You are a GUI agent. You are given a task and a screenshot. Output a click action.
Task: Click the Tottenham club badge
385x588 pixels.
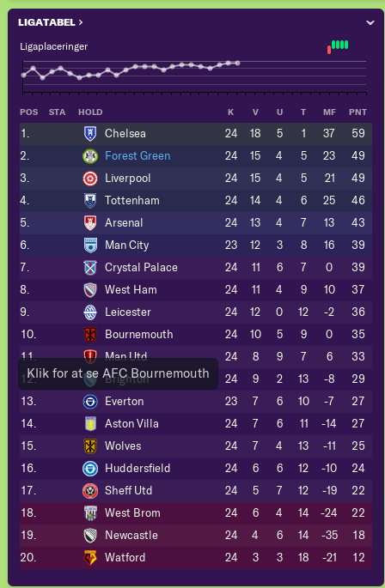pyautogui.click(x=90, y=201)
